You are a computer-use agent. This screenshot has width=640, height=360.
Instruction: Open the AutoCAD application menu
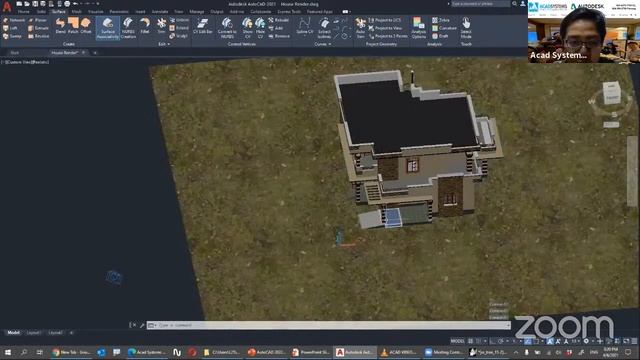tap(7, 6)
